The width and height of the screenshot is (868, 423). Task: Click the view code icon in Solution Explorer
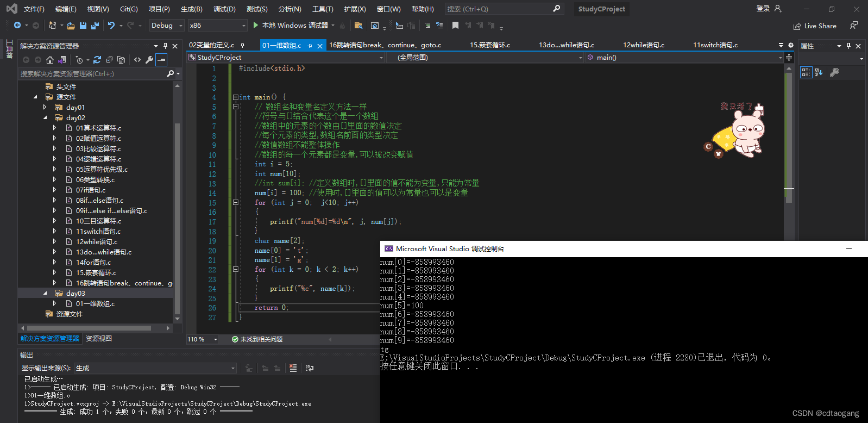click(137, 60)
